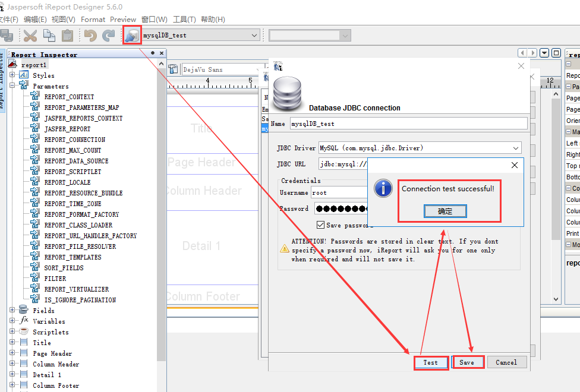Click the Paste clipboard icon
This screenshot has width=580, height=392.
tap(67, 36)
